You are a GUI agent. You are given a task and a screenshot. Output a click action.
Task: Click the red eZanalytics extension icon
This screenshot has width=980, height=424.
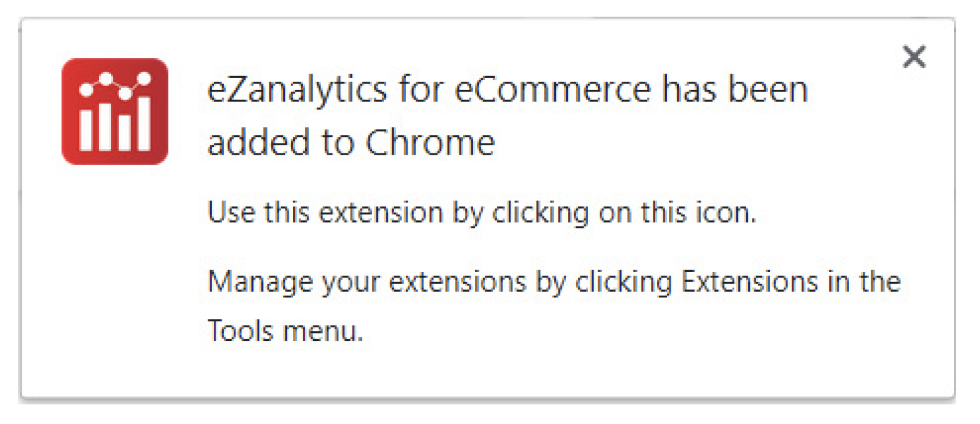tap(115, 112)
